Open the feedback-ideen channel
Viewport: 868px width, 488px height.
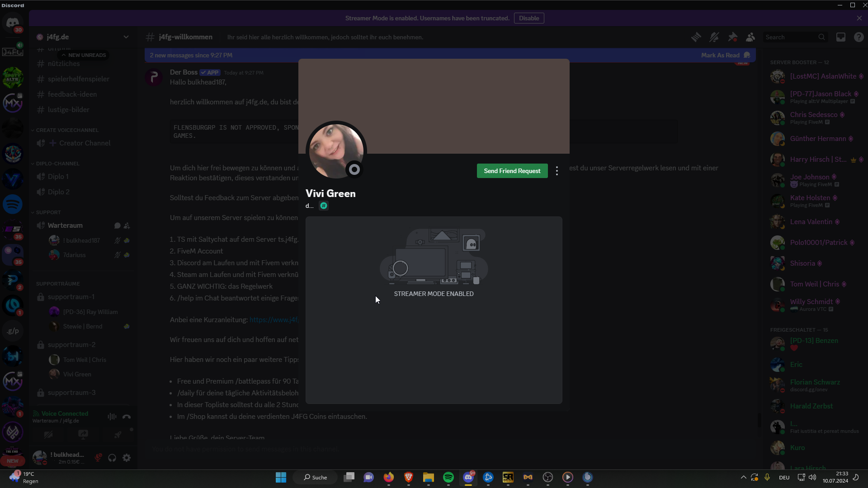tap(72, 94)
